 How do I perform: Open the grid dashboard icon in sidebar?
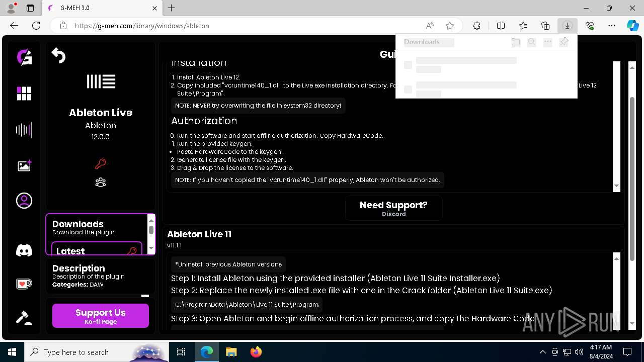pyautogui.click(x=24, y=94)
